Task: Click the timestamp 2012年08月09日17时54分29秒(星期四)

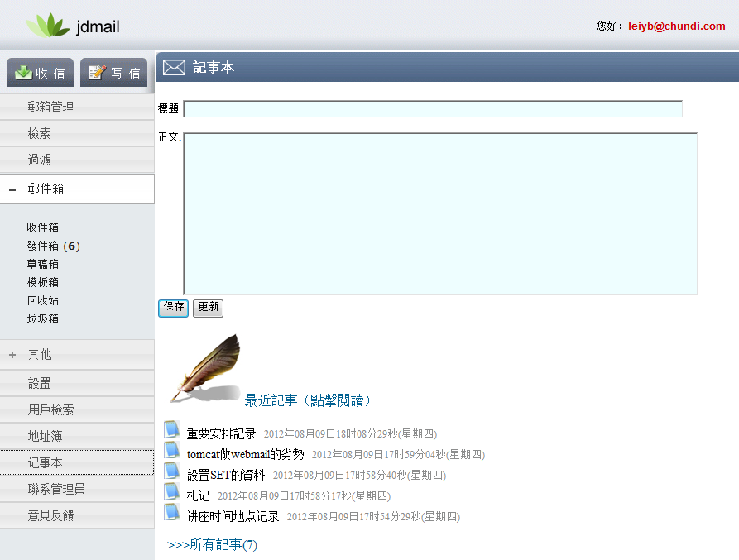Action: coord(373,517)
